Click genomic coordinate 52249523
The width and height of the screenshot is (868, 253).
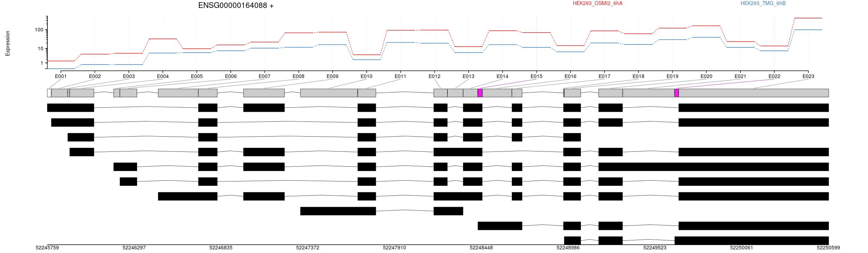point(655,248)
